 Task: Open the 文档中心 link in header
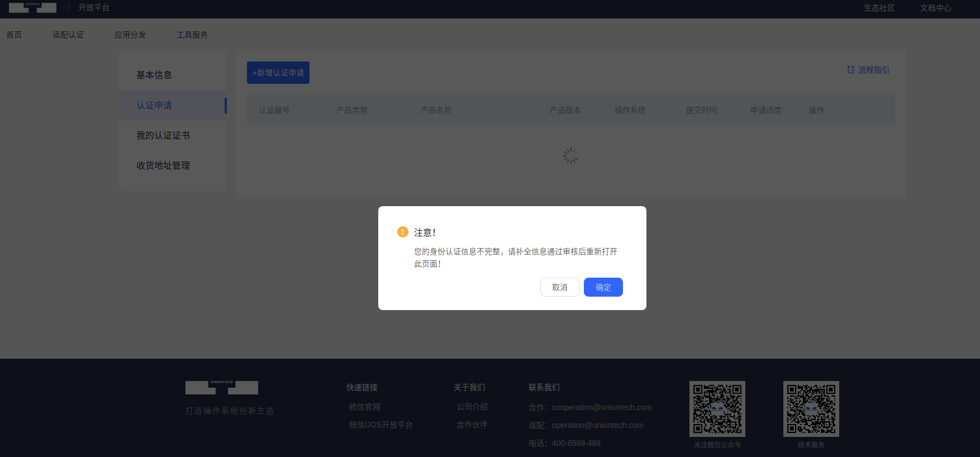(936, 8)
